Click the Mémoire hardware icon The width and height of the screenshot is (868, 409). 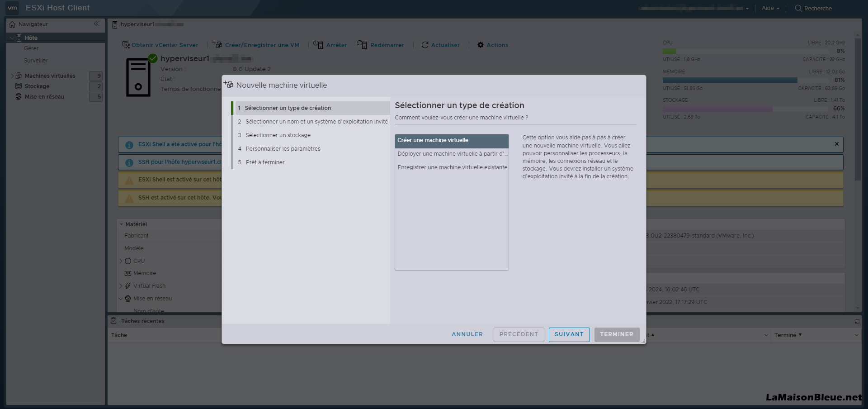tap(128, 273)
